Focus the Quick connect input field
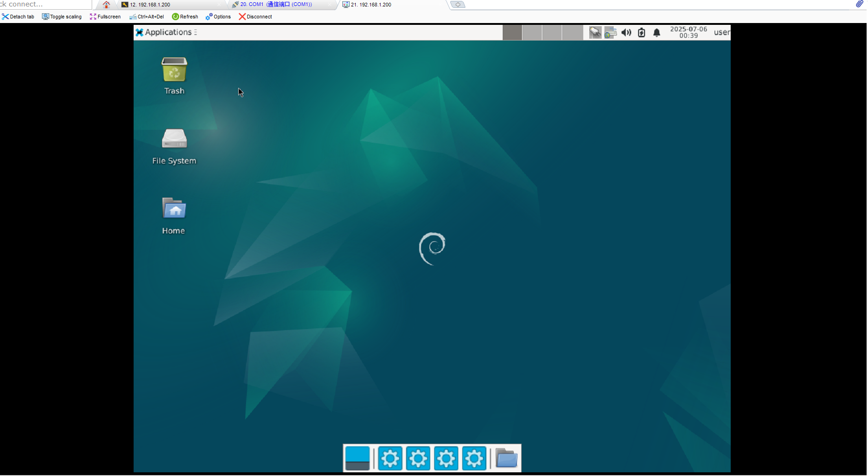 (x=45, y=5)
